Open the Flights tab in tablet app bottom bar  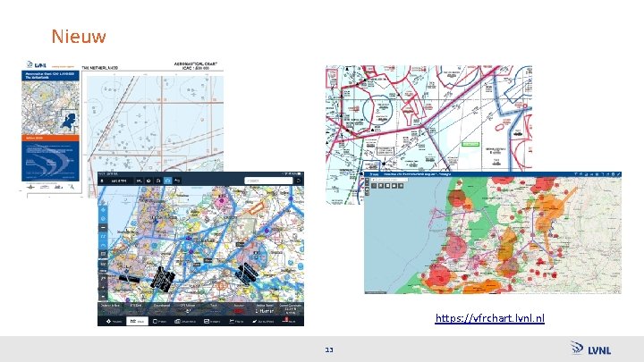(236, 321)
